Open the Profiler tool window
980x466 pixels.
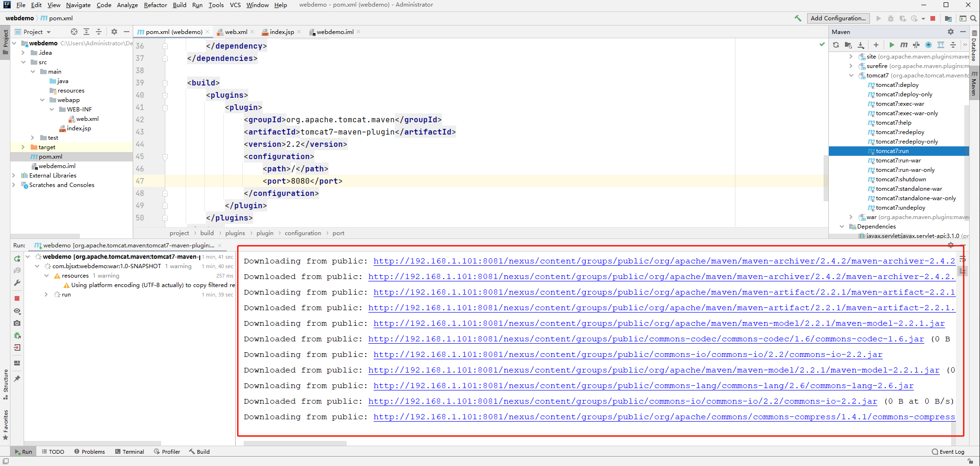click(x=167, y=452)
